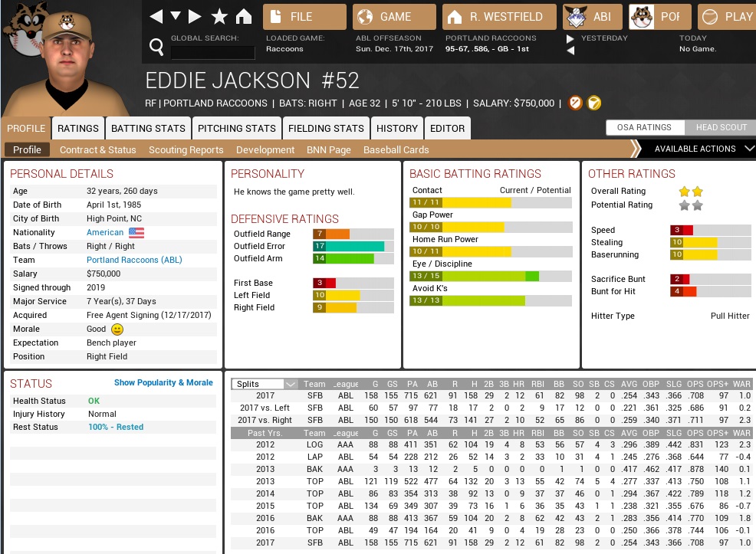Image resolution: width=756 pixels, height=554 pixels.
Task: Select the Scouting Reports sub-tab
Action: tap(186, 150)
